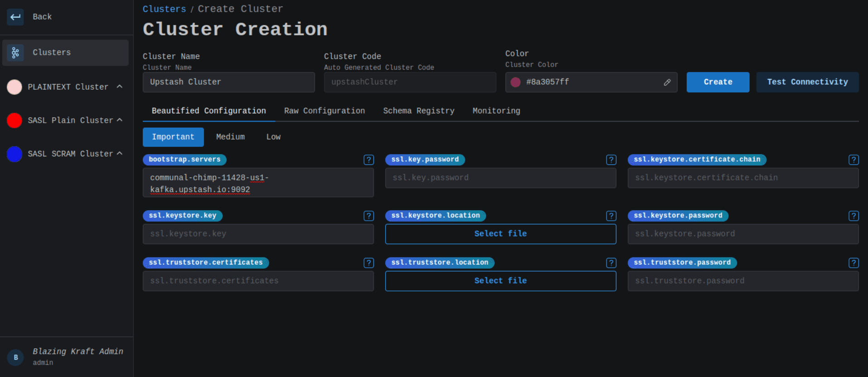This screenshot has width=868, height=377.
Task: Click the Cluster Name input field
Action: coord(229,82)
